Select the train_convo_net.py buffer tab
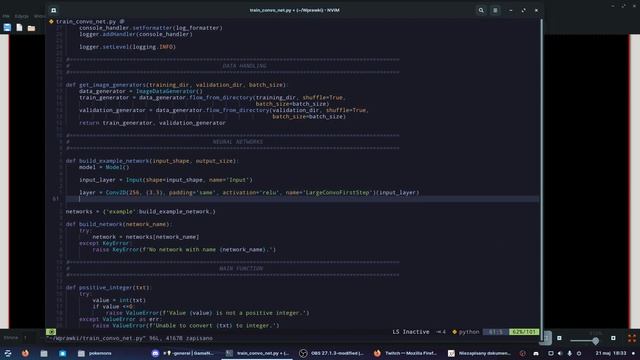The width and height of the screenshot is (640, 360). click(86, 21)
